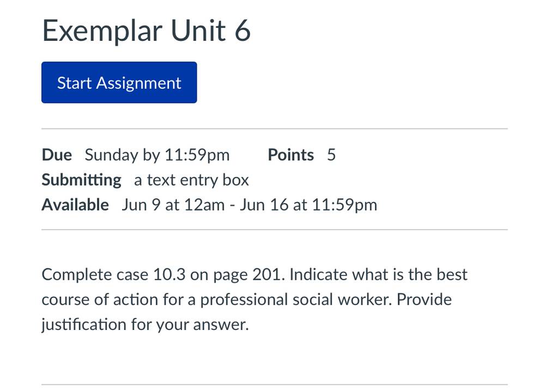The image size is (558, 392).
Task: Click the divider below the Available dates
Action: point(275,230)
